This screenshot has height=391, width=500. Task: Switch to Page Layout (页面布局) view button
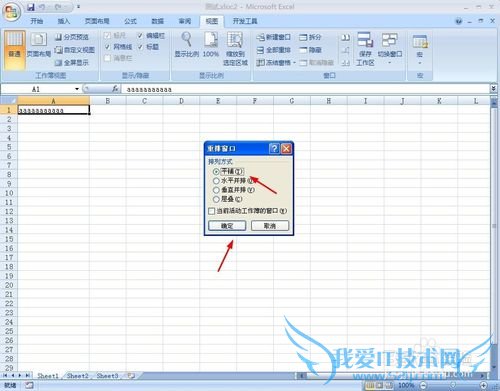point(38,45)
